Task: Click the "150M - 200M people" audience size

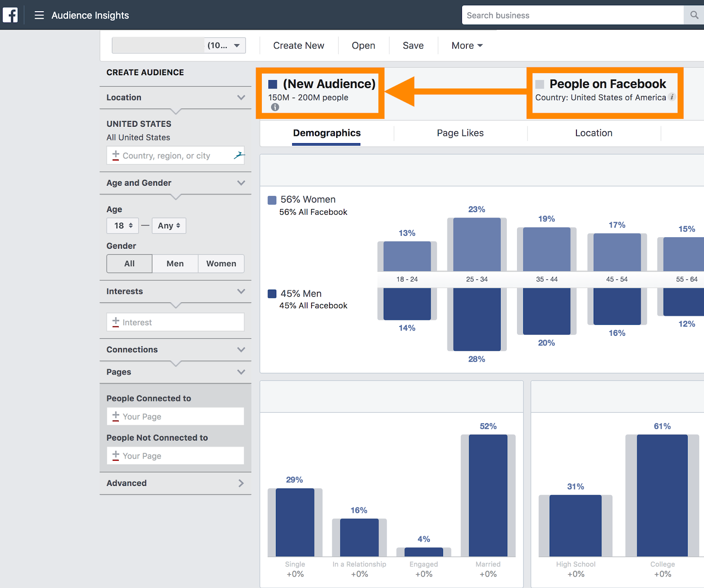Action: 308,97
